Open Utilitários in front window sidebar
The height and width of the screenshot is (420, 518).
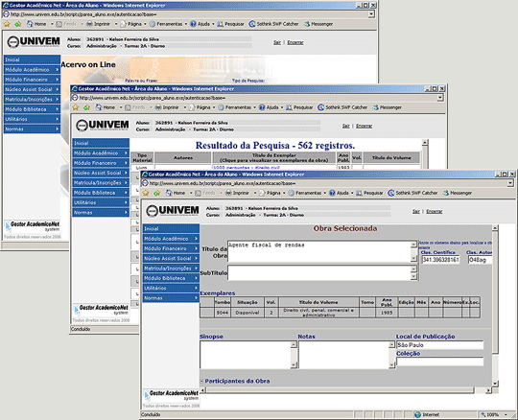171,288
